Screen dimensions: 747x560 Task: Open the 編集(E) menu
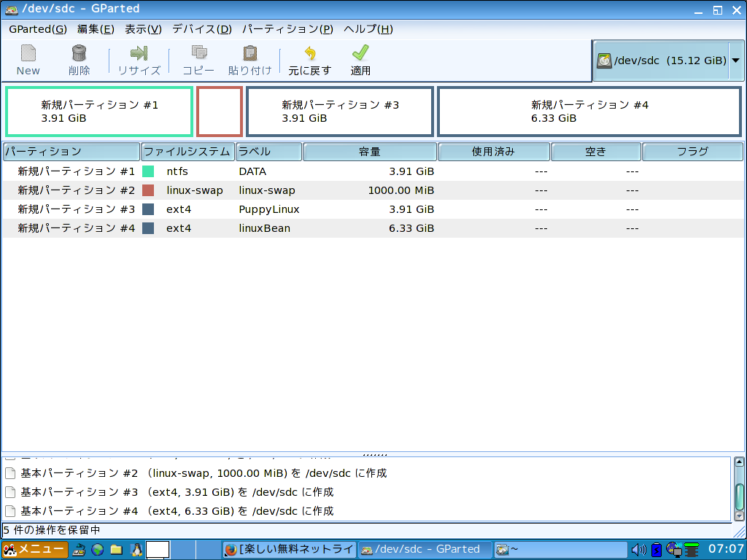(x=96, y=29)
